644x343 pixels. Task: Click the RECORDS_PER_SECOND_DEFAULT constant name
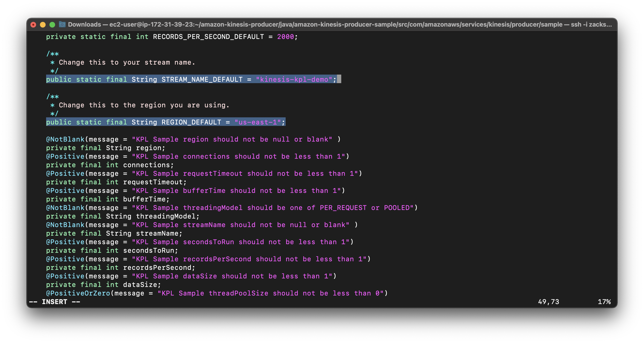coord(208,37)
